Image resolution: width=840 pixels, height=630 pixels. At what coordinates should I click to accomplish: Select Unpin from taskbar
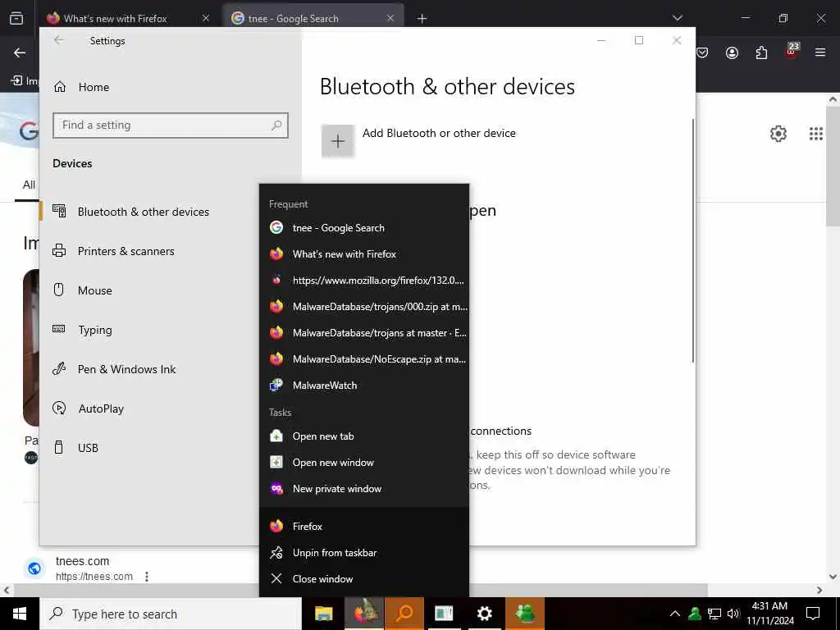364,552
